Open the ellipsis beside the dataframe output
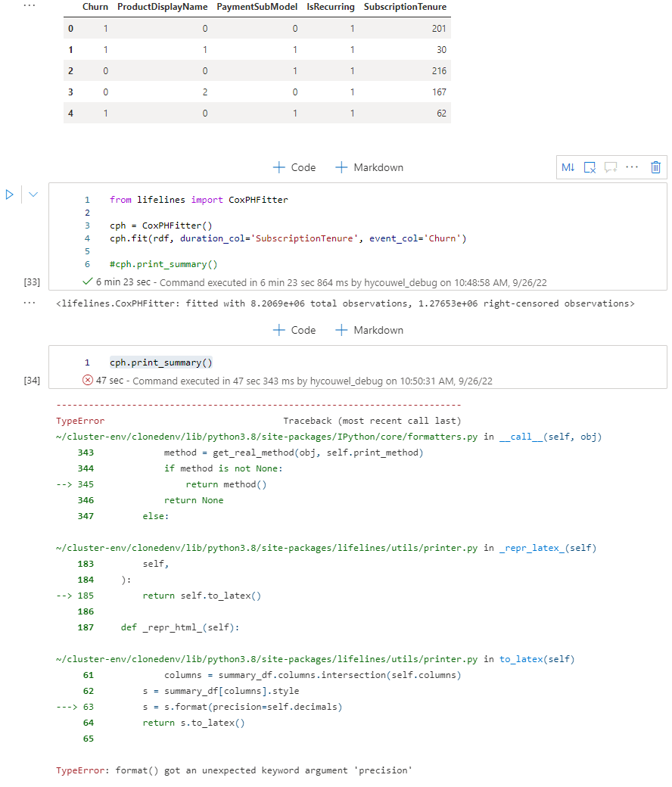 point(28,7)
